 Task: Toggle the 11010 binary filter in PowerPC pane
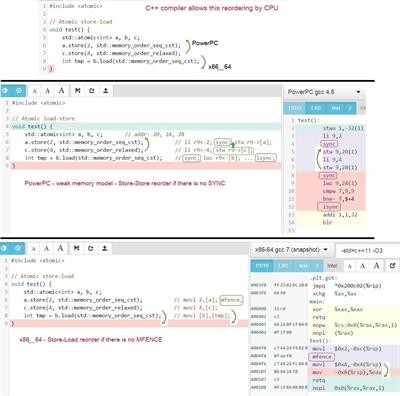[295, 108]
